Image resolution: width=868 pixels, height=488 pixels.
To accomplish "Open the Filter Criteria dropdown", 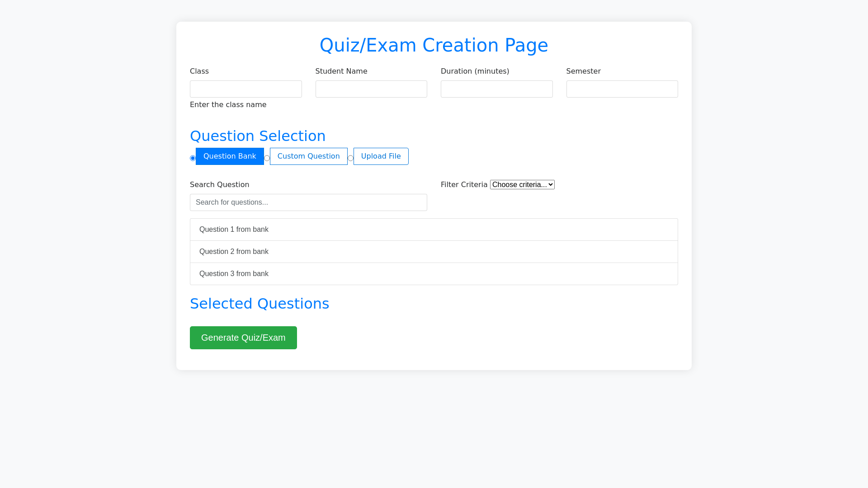I will click(x=522, y=185).
